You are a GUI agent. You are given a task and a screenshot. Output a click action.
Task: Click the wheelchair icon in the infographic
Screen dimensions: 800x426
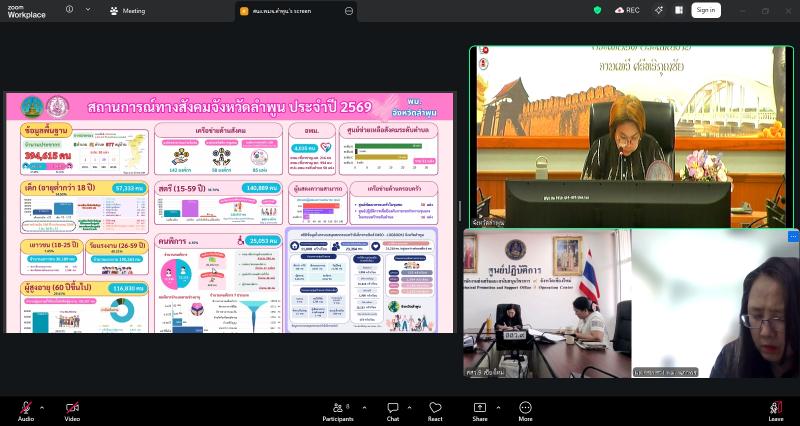(240, 240)
